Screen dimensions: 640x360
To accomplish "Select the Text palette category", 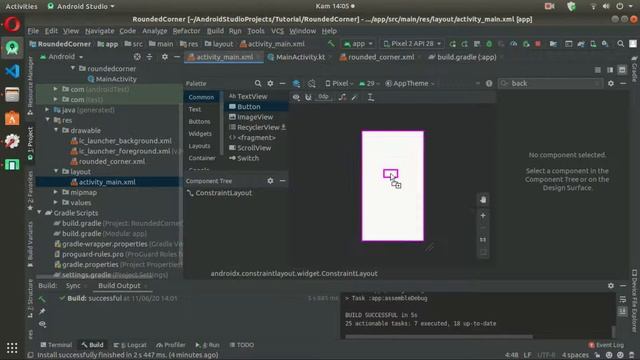I will pos(195,109).
